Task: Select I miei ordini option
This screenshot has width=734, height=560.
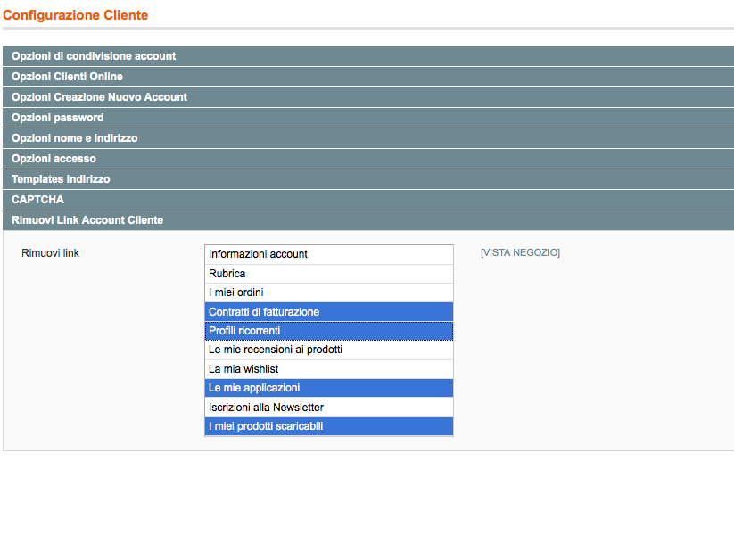Action: point(328,292)
